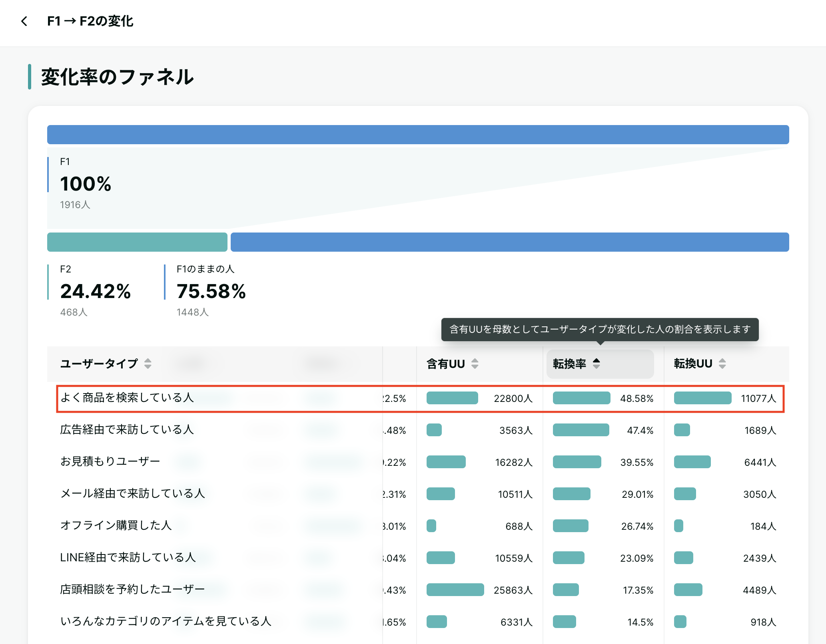
Task: Click the 転換率 bar for 広告経由で来訪している人
Action: point(581,430)
